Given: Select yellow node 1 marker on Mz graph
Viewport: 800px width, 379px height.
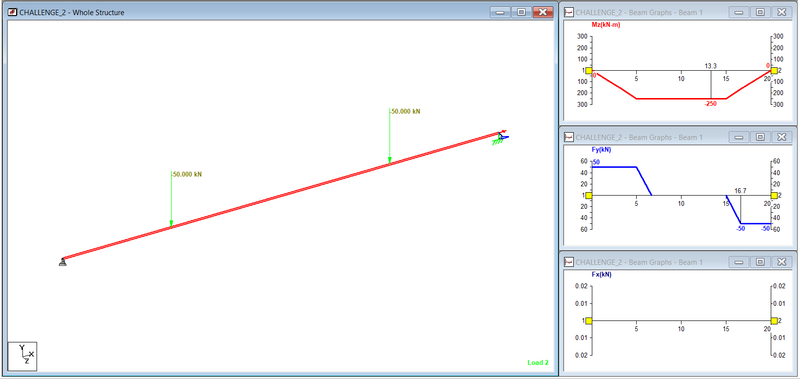Looking at the screenshot, I should (x=588, y=71).
